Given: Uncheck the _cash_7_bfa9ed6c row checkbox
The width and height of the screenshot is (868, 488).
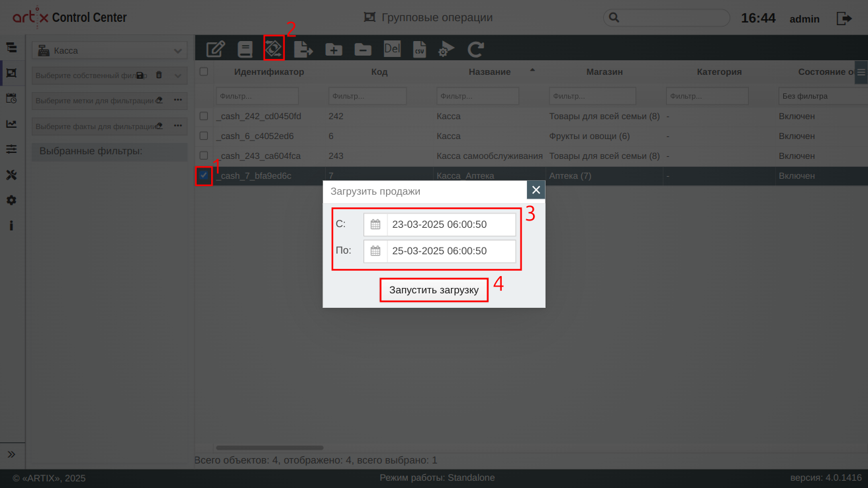Looking at the screenshot, I should point(204,175).
